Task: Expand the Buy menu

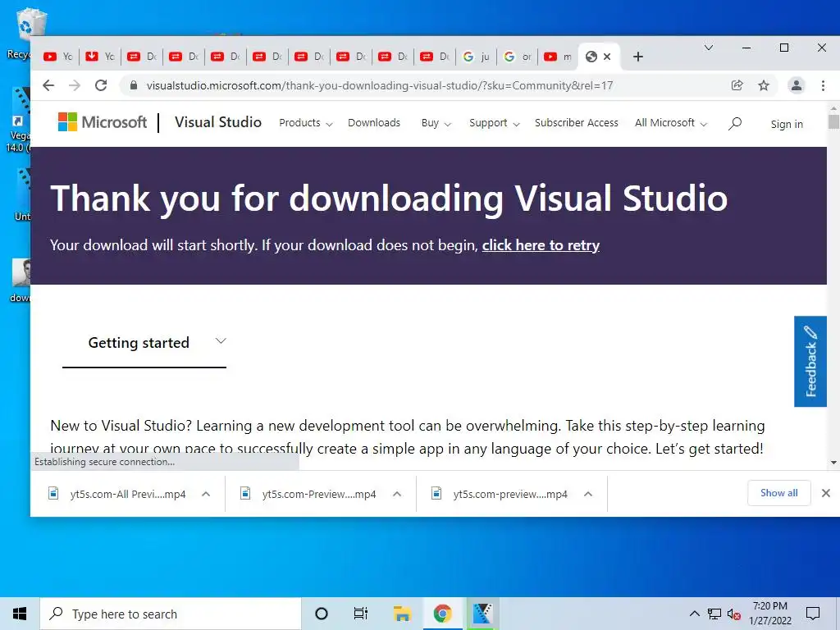Action: point(436,123)
